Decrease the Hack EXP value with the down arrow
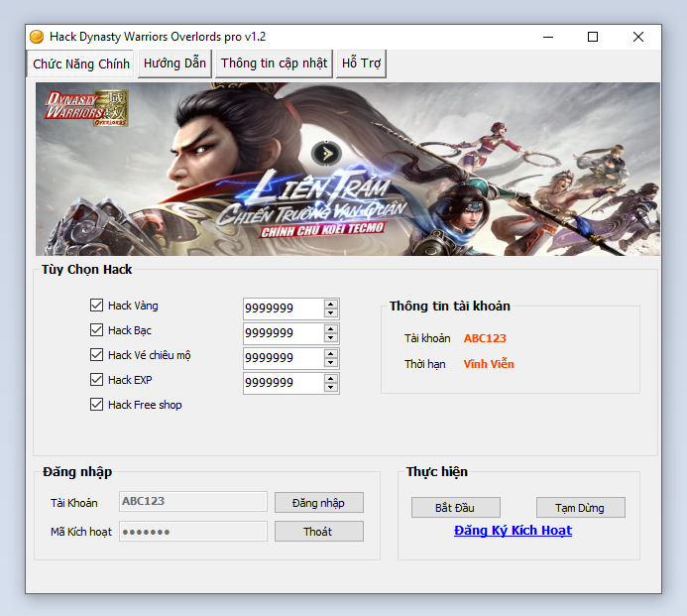 coord(331,388)
